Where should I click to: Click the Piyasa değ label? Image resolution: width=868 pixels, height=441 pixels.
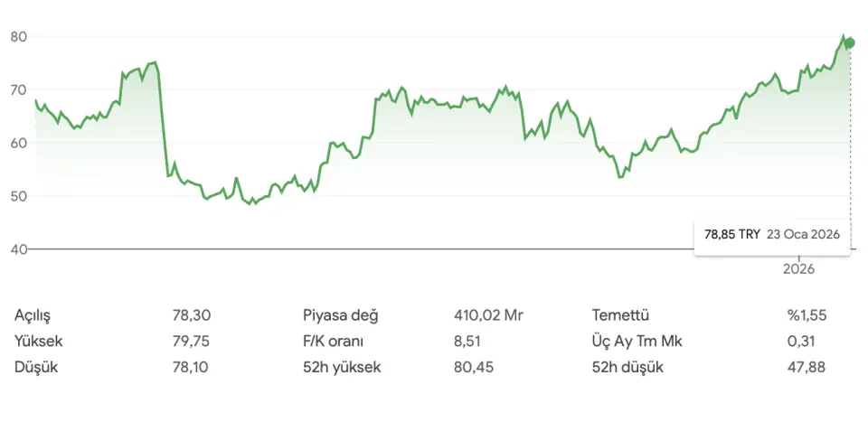340,315
